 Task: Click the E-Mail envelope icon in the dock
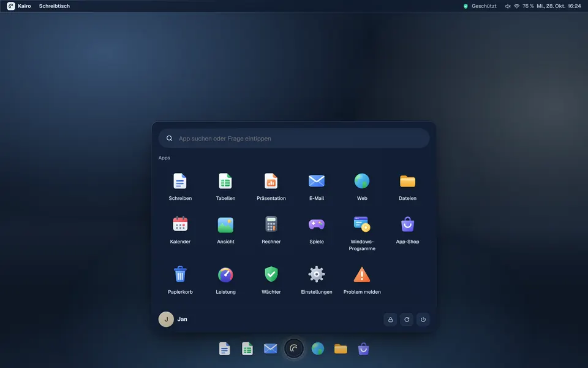(270, 348)
